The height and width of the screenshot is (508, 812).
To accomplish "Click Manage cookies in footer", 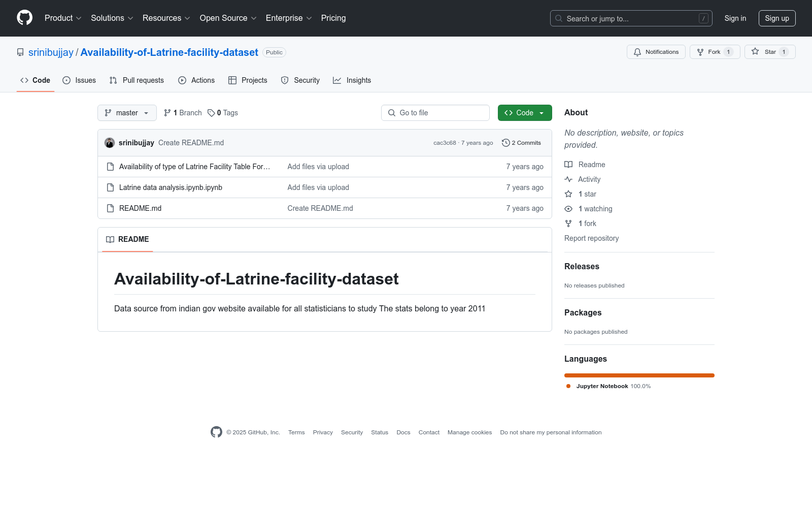I will (469, 432).
